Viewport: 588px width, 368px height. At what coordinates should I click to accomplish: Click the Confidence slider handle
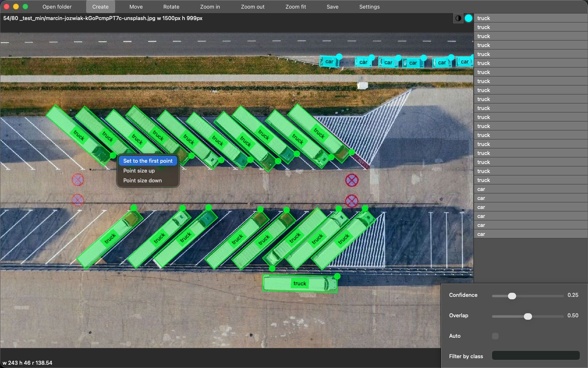(512, 296)
